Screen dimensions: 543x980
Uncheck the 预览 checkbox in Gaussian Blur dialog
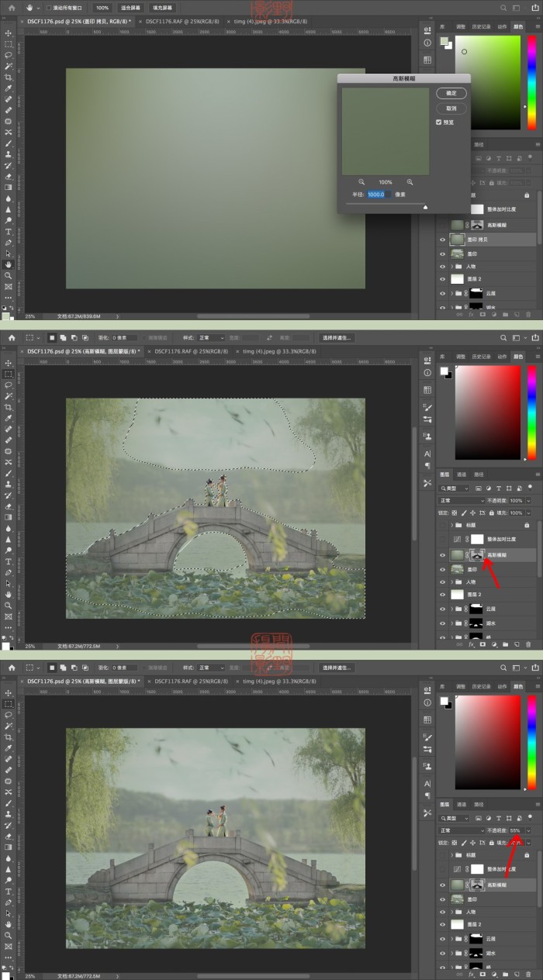click(x=439, y=122)
